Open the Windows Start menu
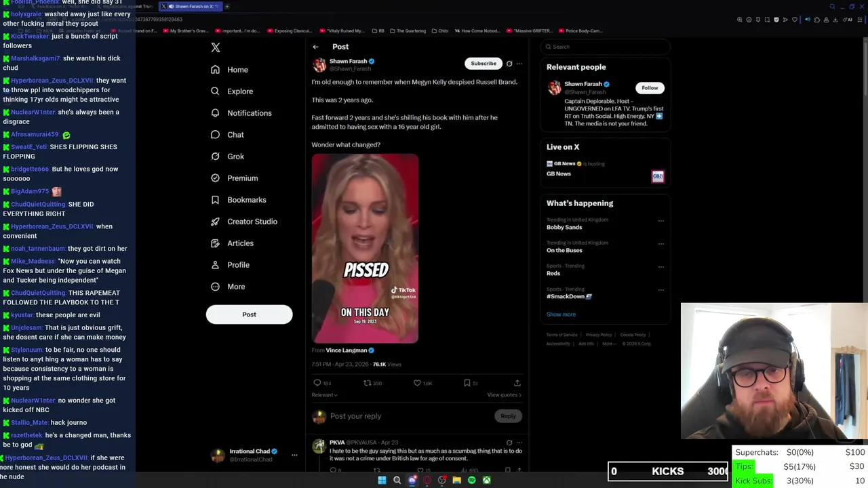Screen dimensions: 868x488 [382, 481]
